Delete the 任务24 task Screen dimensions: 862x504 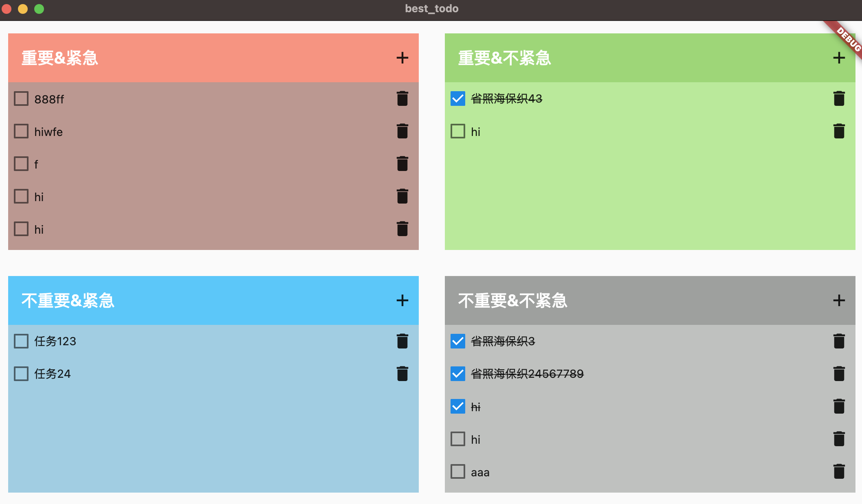[x=402, y=374]
